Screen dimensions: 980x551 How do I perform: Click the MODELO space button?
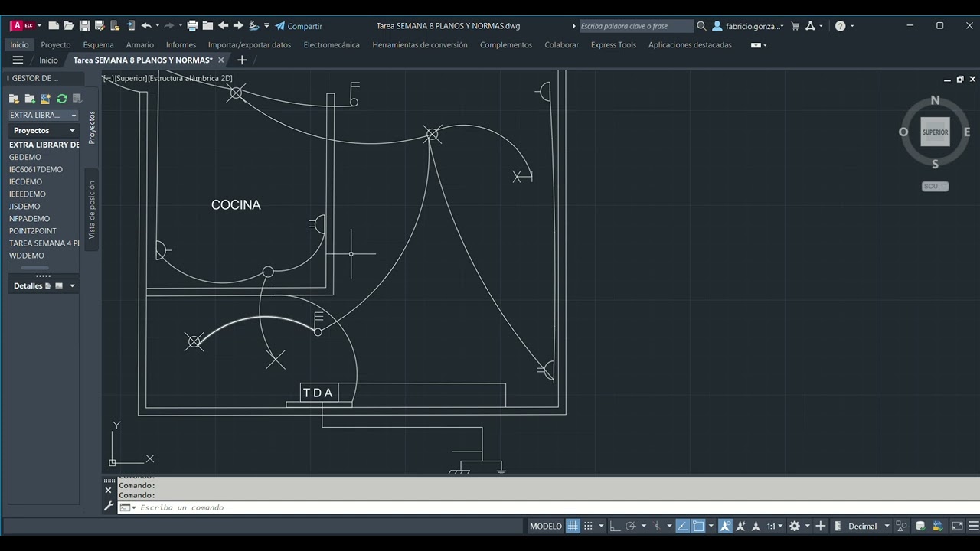(x=546, y=526)
